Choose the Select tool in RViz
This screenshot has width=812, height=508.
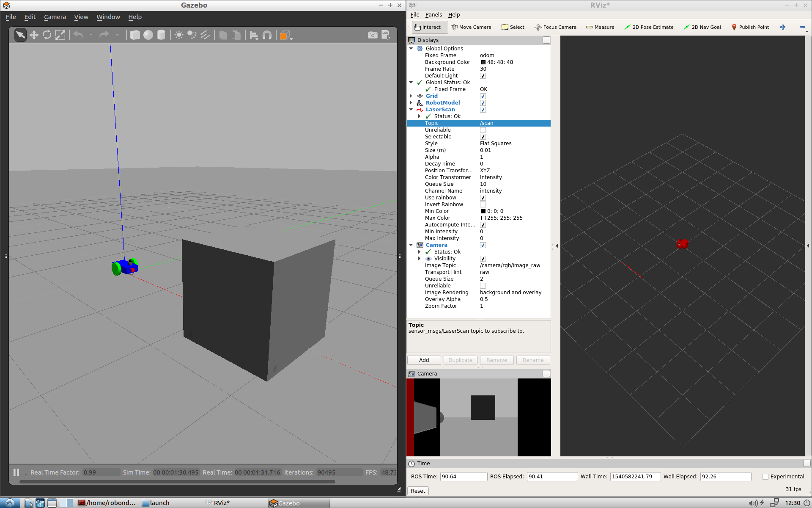[513, 27]
